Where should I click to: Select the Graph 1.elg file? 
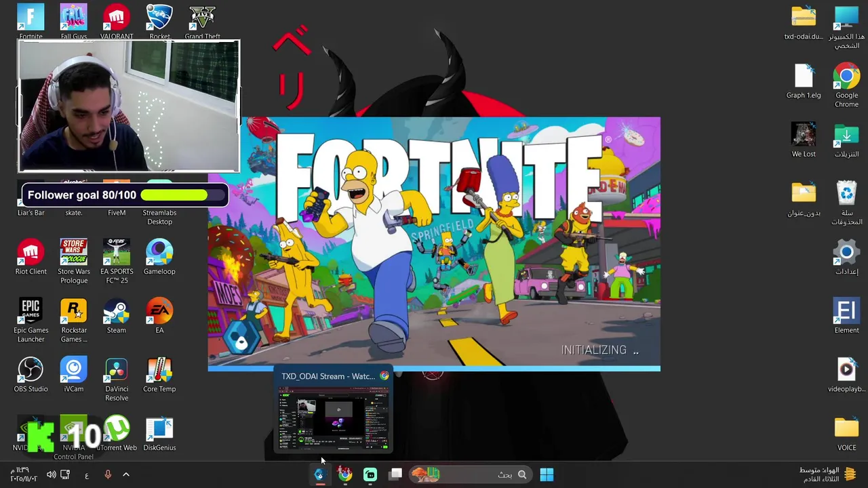[x=804, y=81]
